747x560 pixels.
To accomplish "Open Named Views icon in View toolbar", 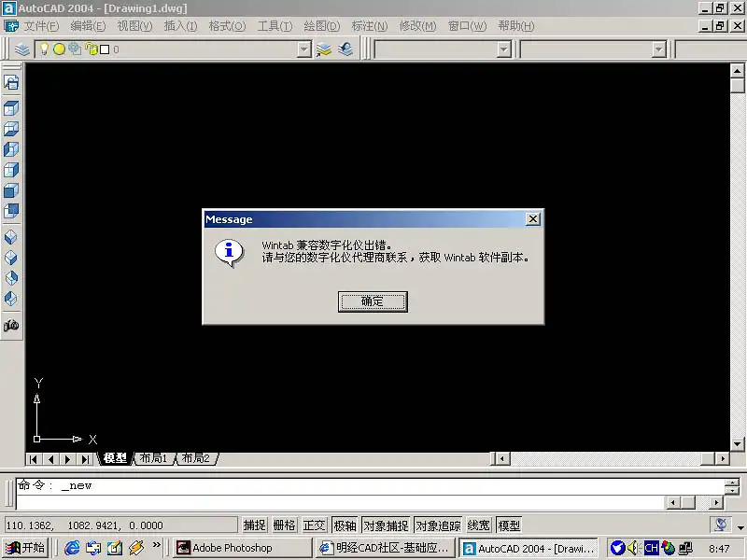I will pos(11,82).
